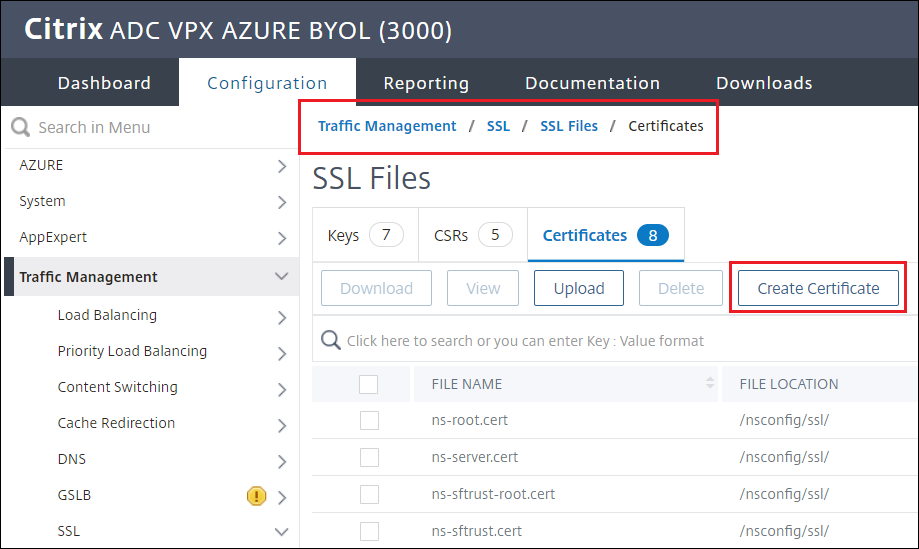Viewport: 919px width, 549px height.
Task: Expand the AZURE menu chevron
Action: [282, 166]
